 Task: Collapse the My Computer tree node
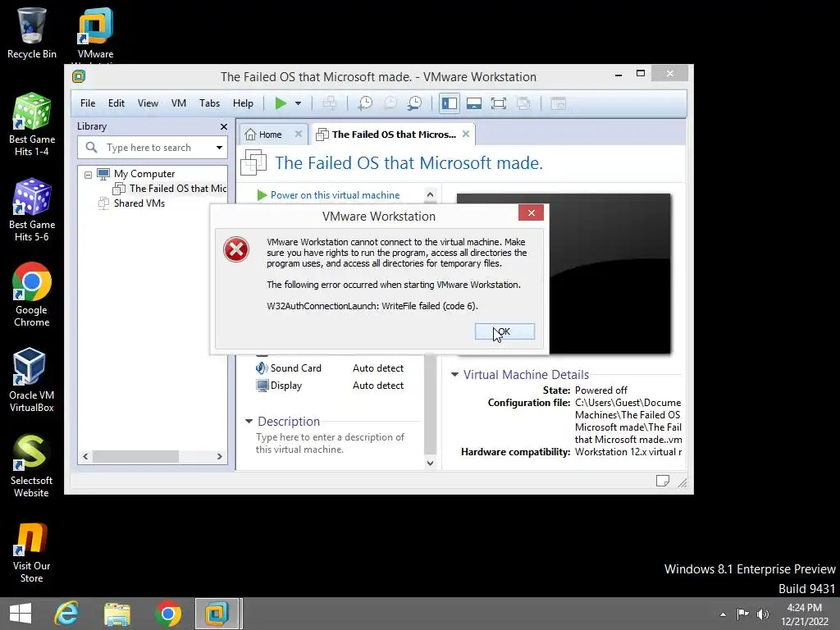click(x=88, y=175)
